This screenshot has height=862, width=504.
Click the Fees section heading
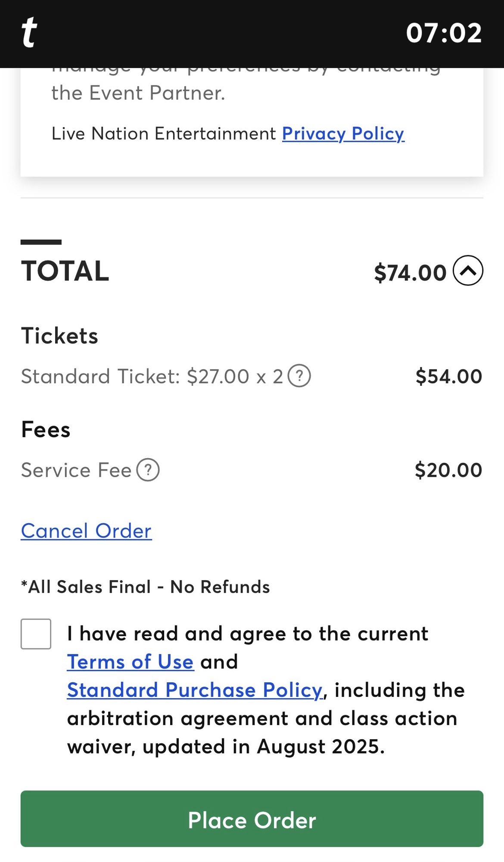tap(46, 430)
